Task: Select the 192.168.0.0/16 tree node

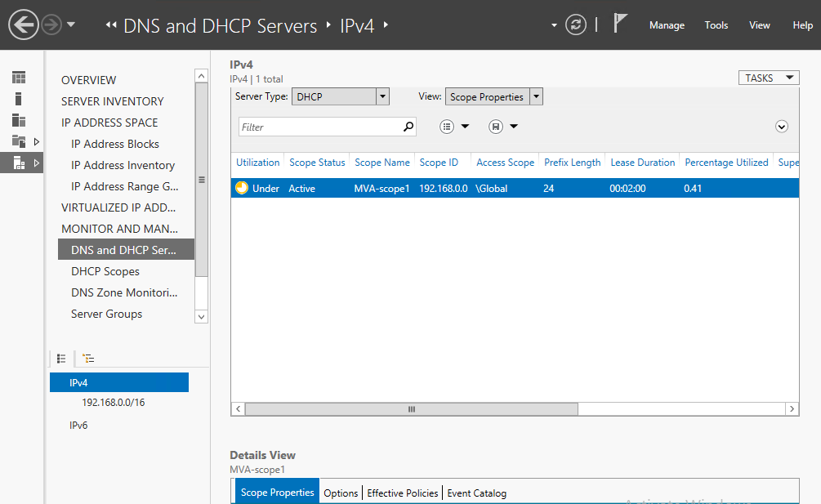Action: click(114, 403)
